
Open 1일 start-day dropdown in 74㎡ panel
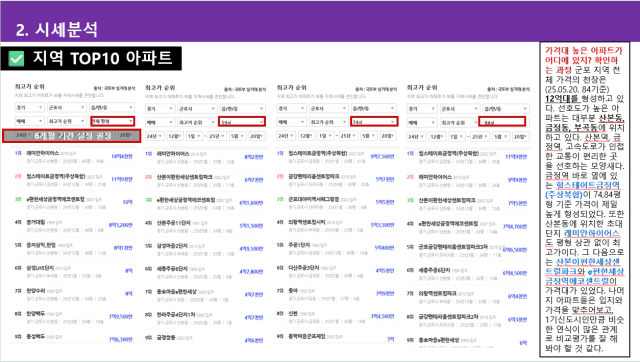[325, 136]
